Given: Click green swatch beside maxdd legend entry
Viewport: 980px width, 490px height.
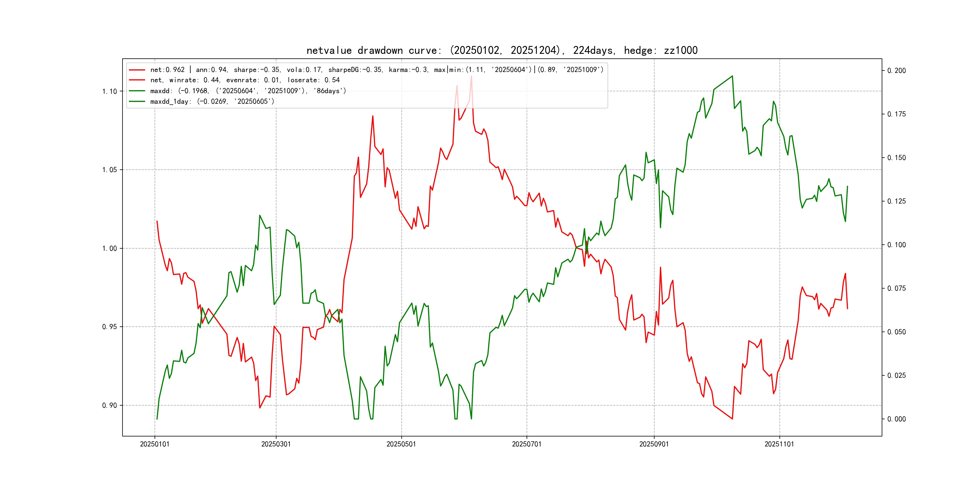Looking at the screenshot, I should [x=137, y=90].
